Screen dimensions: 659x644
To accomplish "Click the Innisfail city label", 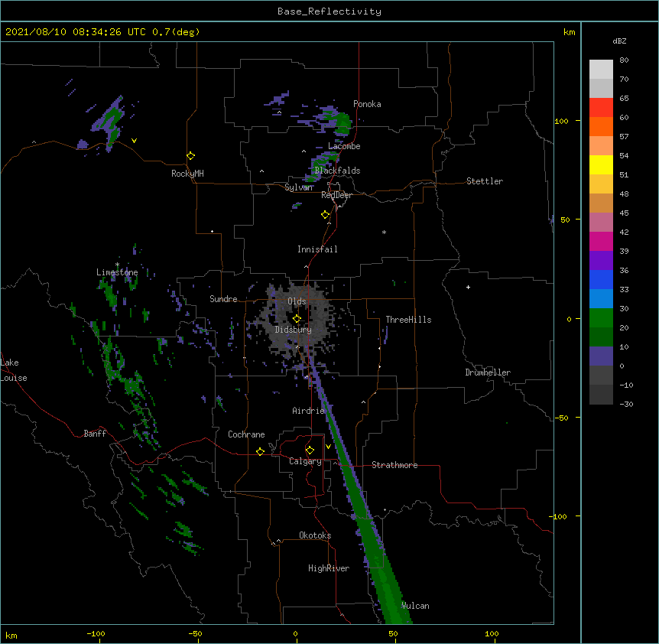I will pos(317,249).
